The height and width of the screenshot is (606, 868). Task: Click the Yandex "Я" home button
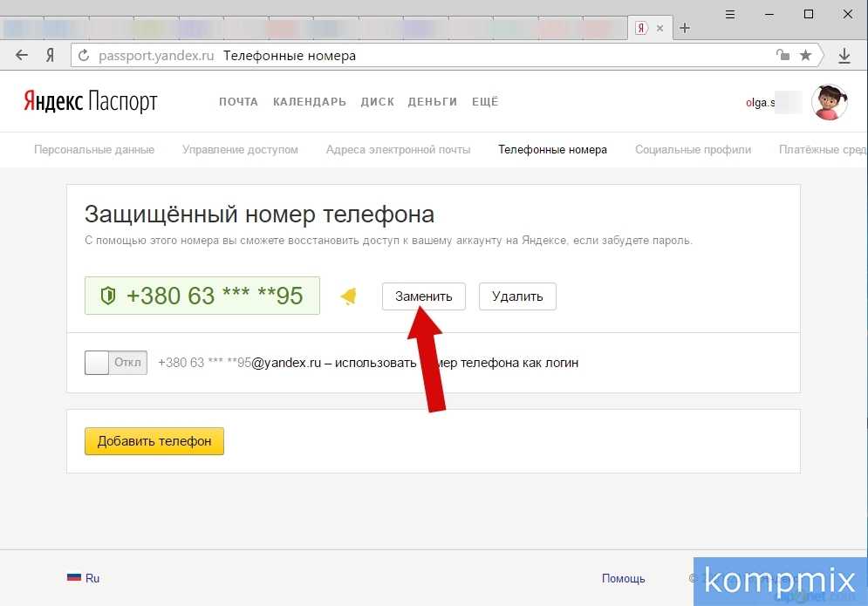click(x=51, y=56)
